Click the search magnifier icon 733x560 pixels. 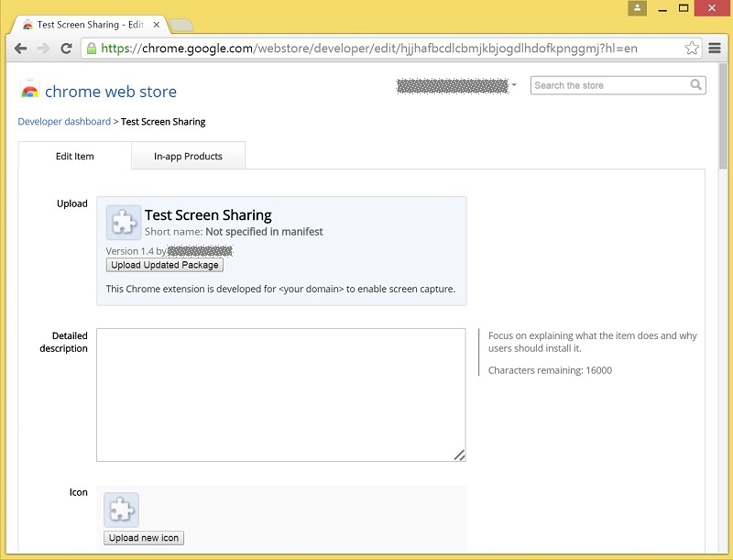pos(696,85)
